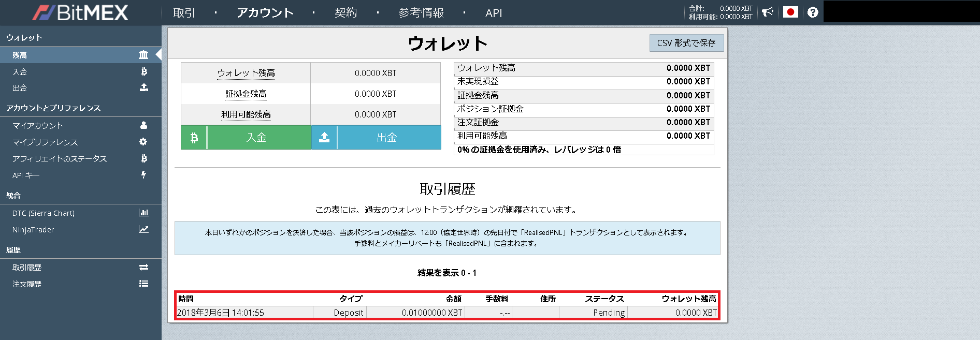Image resolution: width=980 pixels, height=340 pixels.
Task: Click the lightning icon beside API キー
Action: (x=143, y=175)
